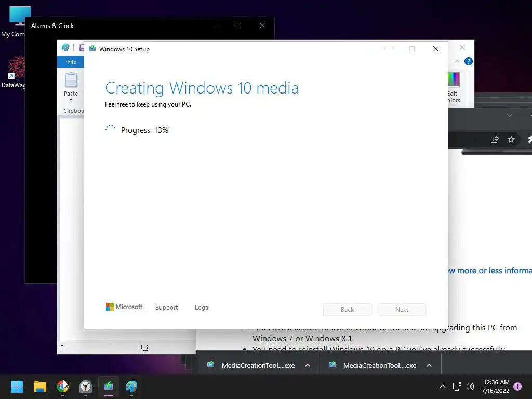
Task: Click the Microsoft logo in Setup
Action: [x=124, y=307]
